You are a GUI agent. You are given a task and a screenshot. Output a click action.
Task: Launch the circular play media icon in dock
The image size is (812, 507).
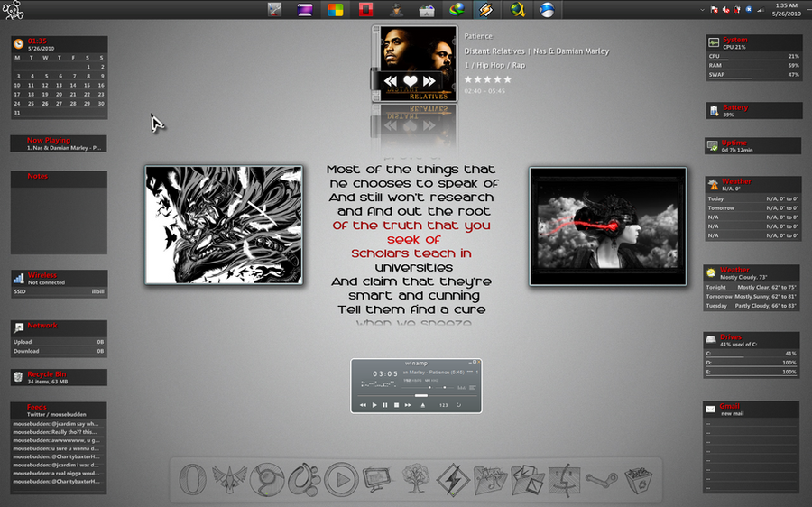(x=341, y=479)
